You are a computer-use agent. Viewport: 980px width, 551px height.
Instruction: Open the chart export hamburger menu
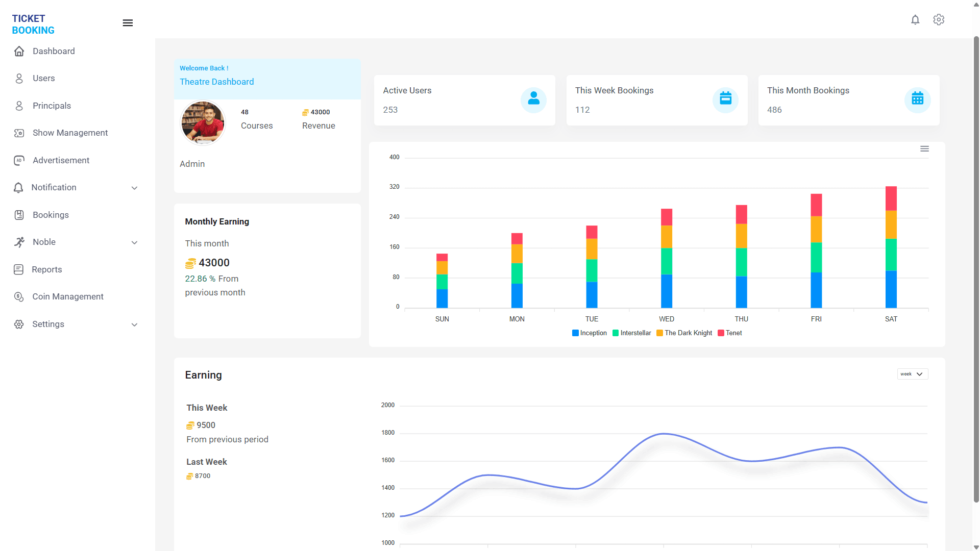click(x=925, y=148)
